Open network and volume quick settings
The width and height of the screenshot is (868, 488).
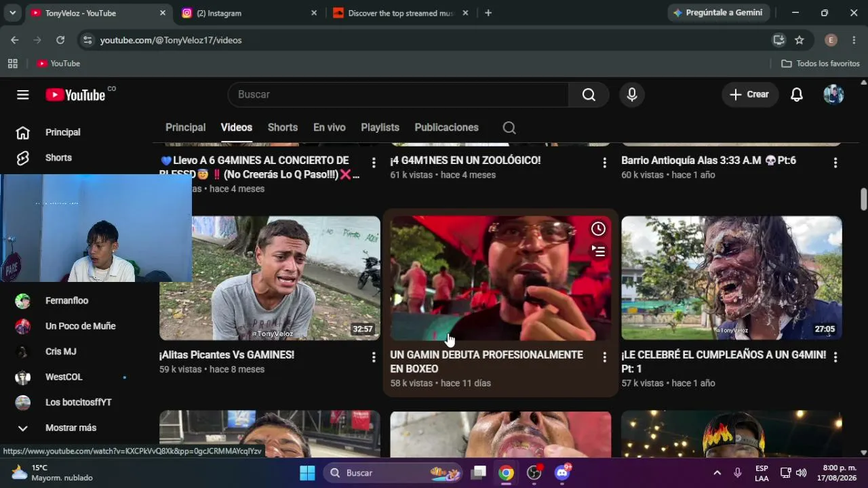[x=793, y=472]
